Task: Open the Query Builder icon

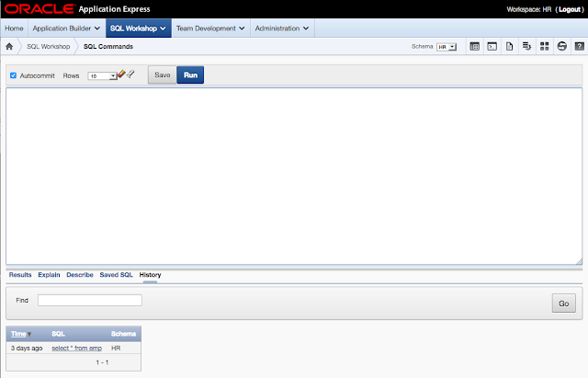Action: tap(526, 47)
